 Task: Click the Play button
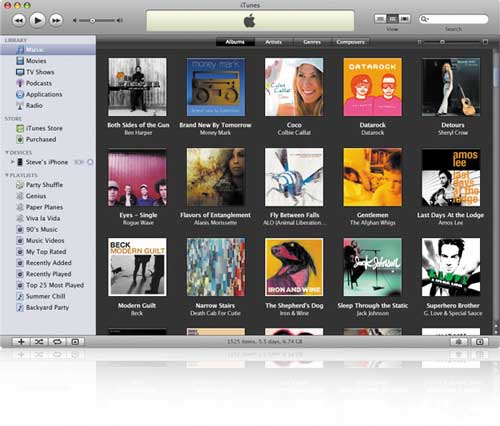coord(37,20)
